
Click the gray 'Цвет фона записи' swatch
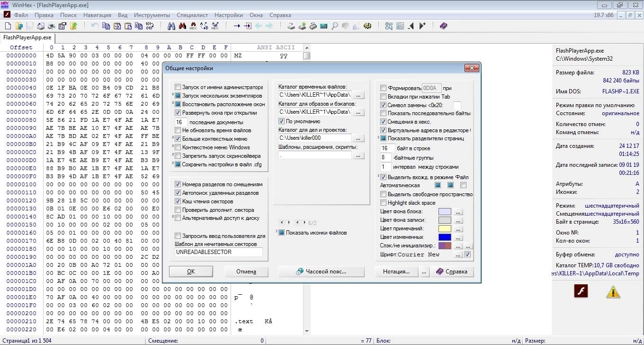445,220
